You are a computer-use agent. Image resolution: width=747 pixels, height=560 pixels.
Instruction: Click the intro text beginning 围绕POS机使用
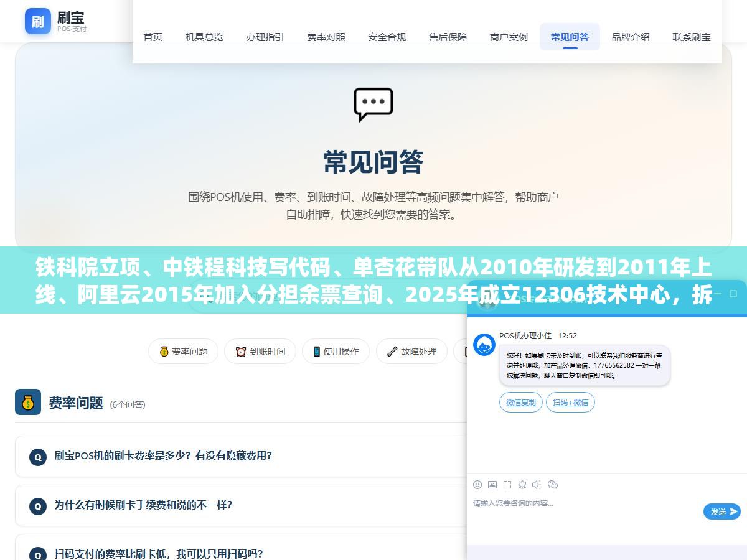(x=374, y=206)
